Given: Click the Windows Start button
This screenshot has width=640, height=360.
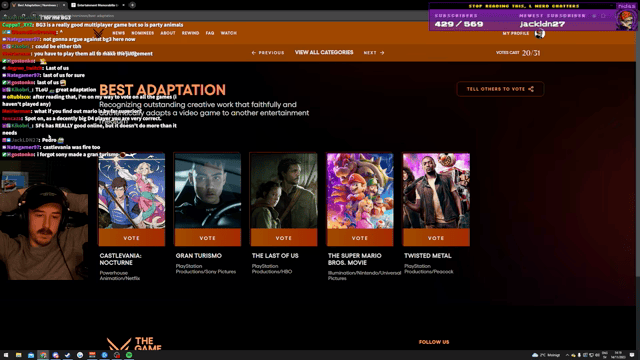Looking at the screenshot, I should point(6,355).
